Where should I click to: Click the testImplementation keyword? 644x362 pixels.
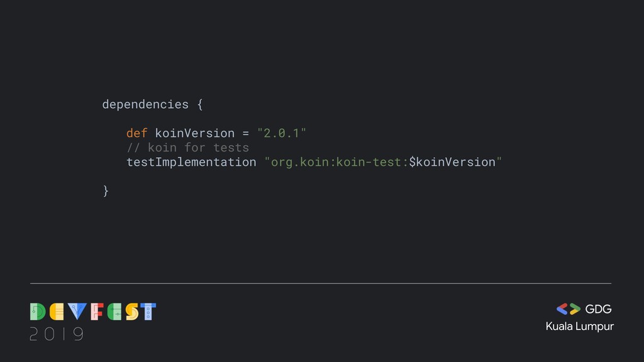[191, 162]
